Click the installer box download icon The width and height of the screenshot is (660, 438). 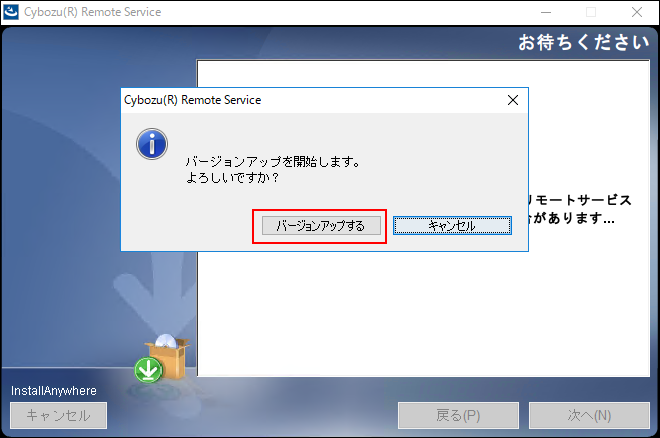pos(162,359)
